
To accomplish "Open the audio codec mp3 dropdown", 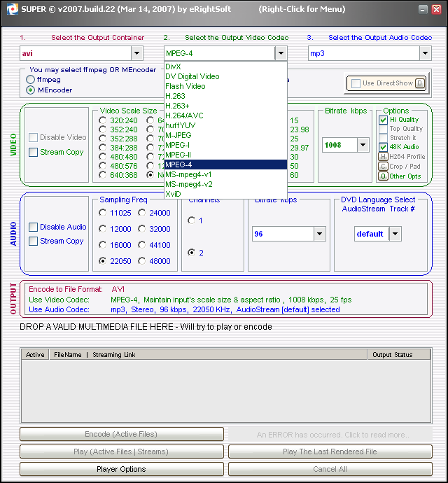I will click(425, 53).
